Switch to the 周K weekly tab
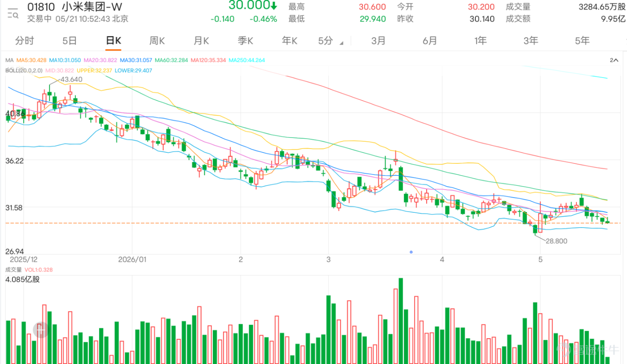 [157, 41]
